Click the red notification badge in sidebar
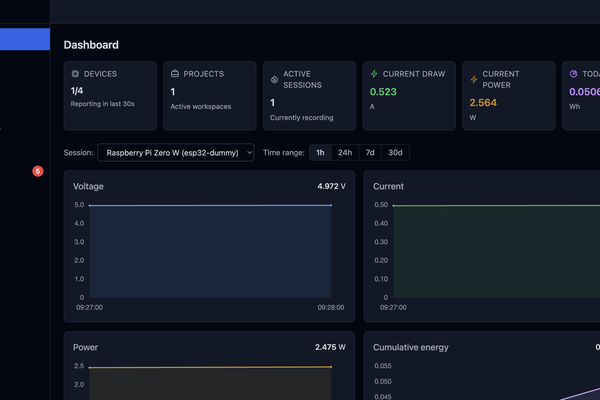The height and width of the screenshot is (400, 600). [38, 171]
